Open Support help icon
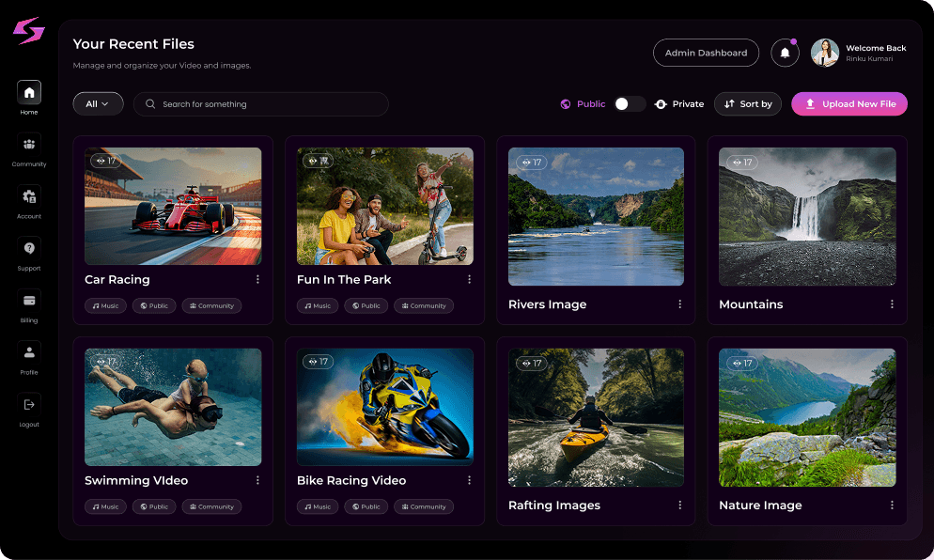Viewport: 934px width, 560px height. 29,249
